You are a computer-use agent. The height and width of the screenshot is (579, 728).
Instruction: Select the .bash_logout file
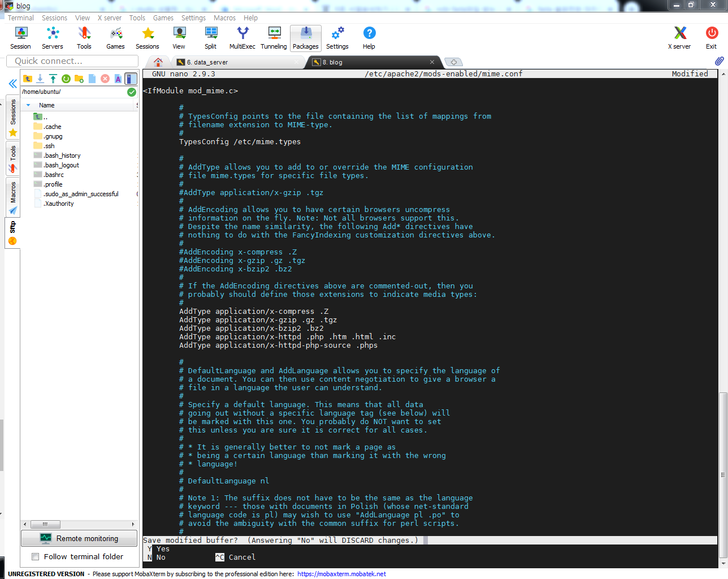point(62,165)
